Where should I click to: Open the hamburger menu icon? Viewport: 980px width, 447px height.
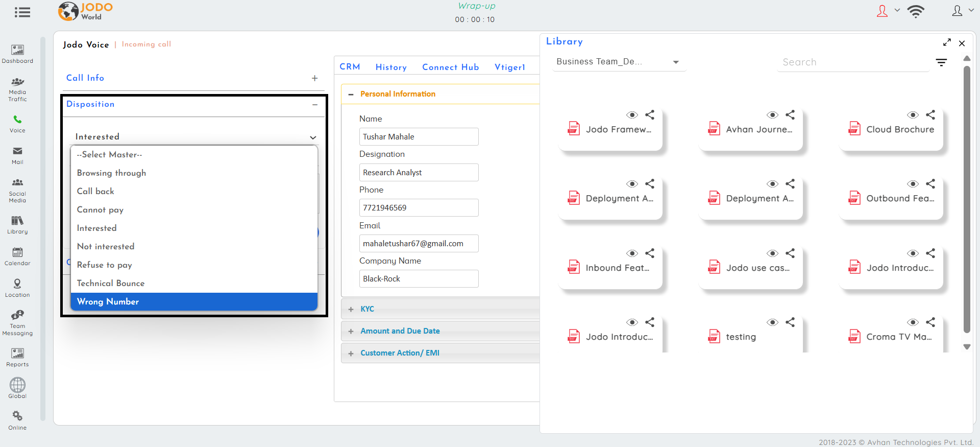22,12
